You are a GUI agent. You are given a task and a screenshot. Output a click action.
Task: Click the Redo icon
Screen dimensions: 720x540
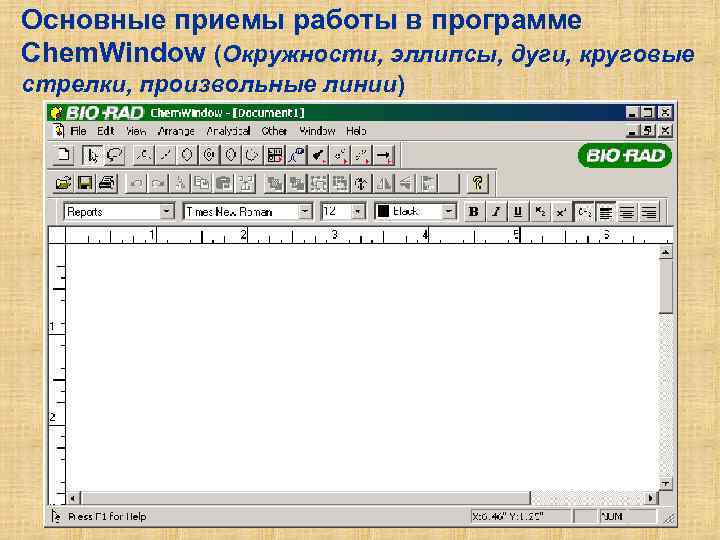pos(158,184)
